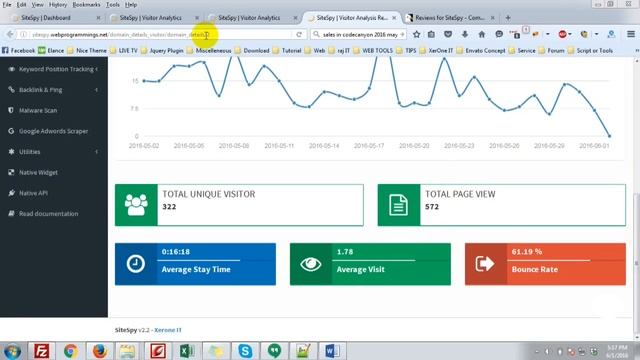
Task: Open the Tutorial bookmark folder
Action: point(287,51)
